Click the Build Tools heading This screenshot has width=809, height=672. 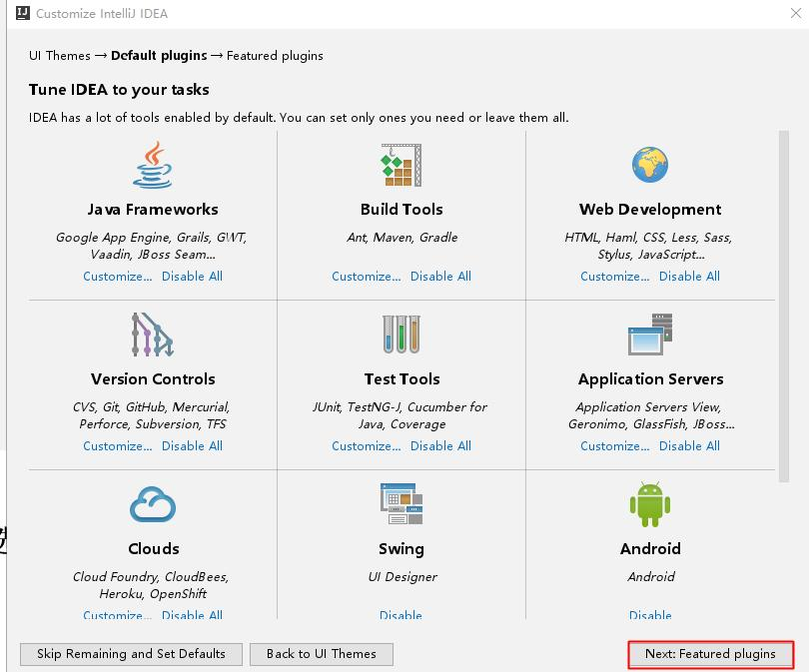coord(402,210)
